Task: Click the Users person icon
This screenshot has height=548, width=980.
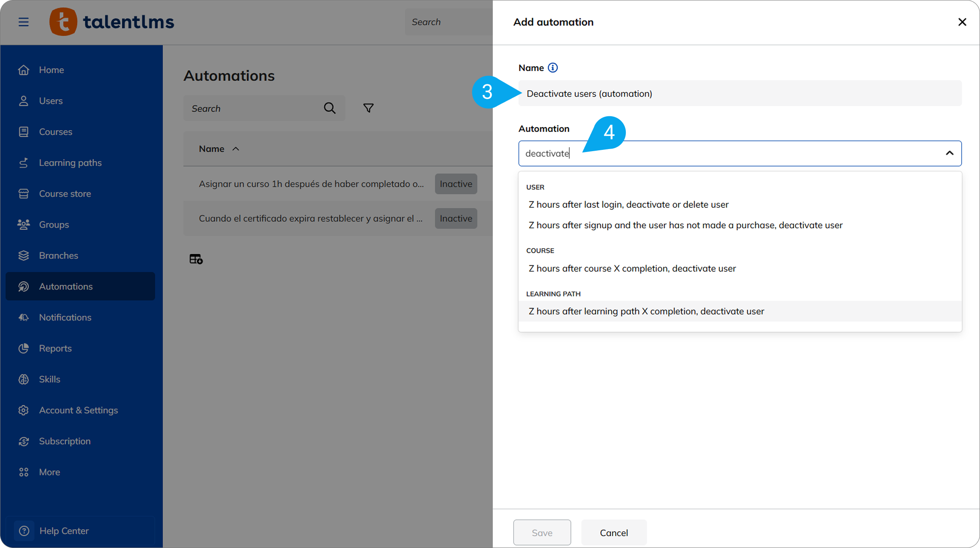Action: [x=23, y=101]
